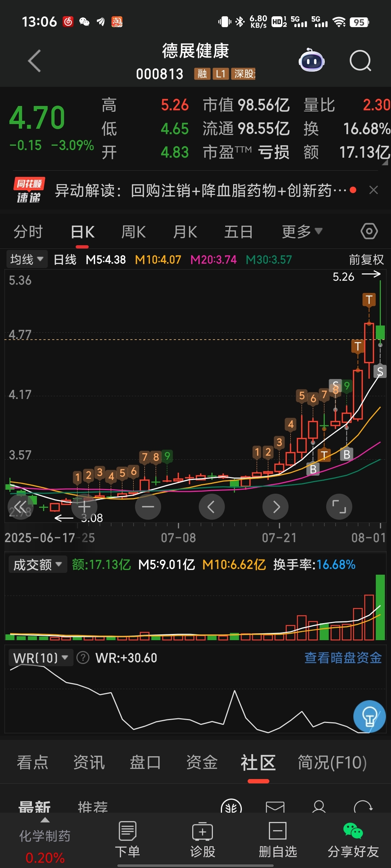This screenshot has height=868, width=391.
Task: Switch to 资金 tab
Action: coord(202,763)
